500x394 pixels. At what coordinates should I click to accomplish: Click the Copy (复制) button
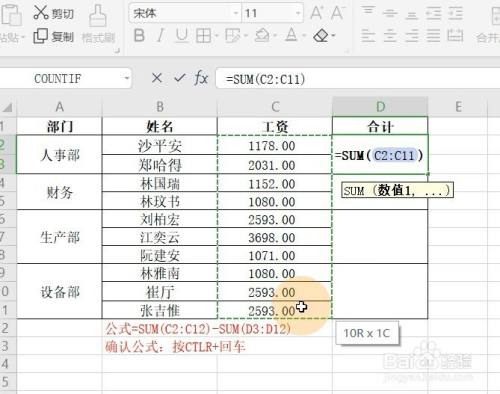tap(53, 36)
